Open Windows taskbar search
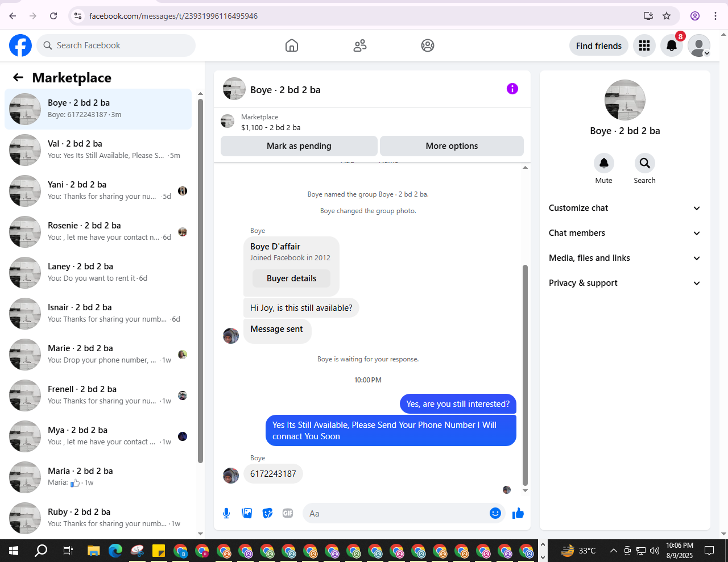The height and width of the screenshot is (562, 728). pos(41,551)
